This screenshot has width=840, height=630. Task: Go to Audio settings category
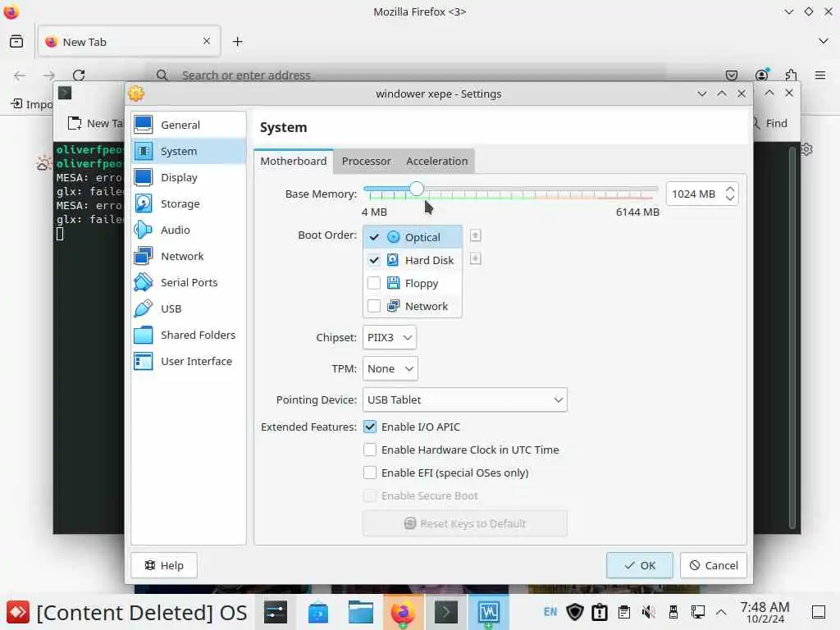[188, 230]
